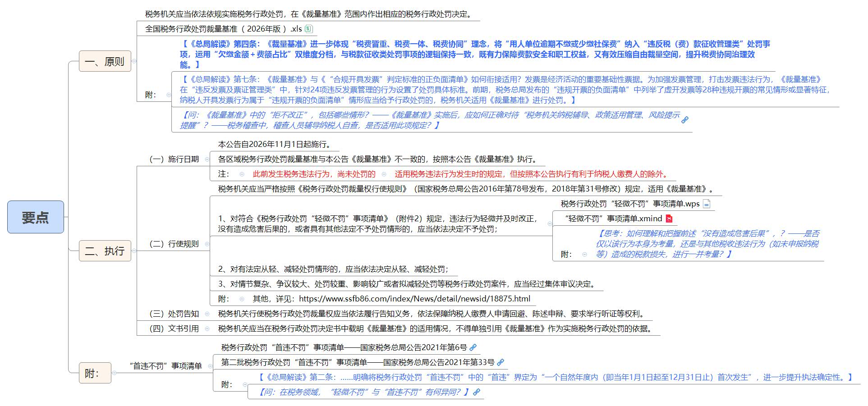Select the central 要点 root node
This screenshot has height=406, width=868.
(36, 217)
